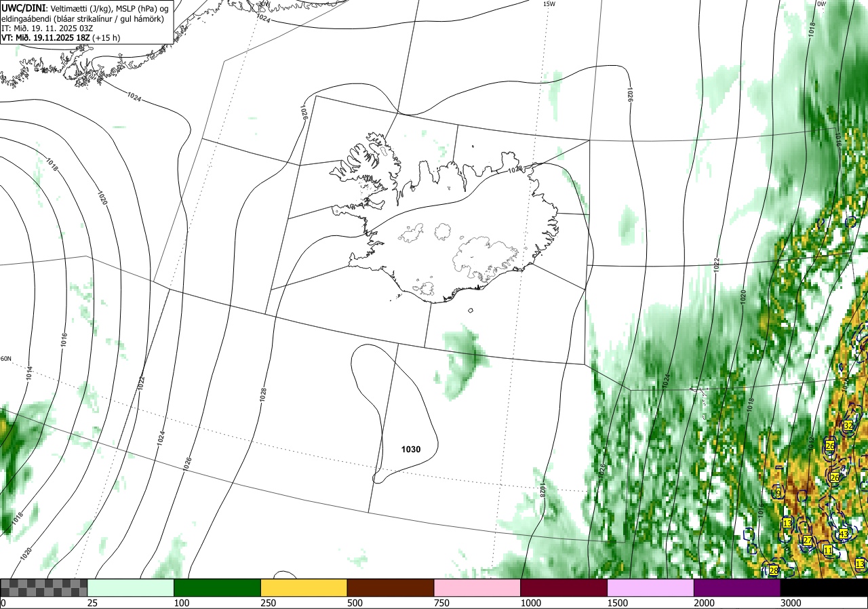Select the black legend swatch above 3000
The width and height of the screenshot is (868, 609).
825,587
